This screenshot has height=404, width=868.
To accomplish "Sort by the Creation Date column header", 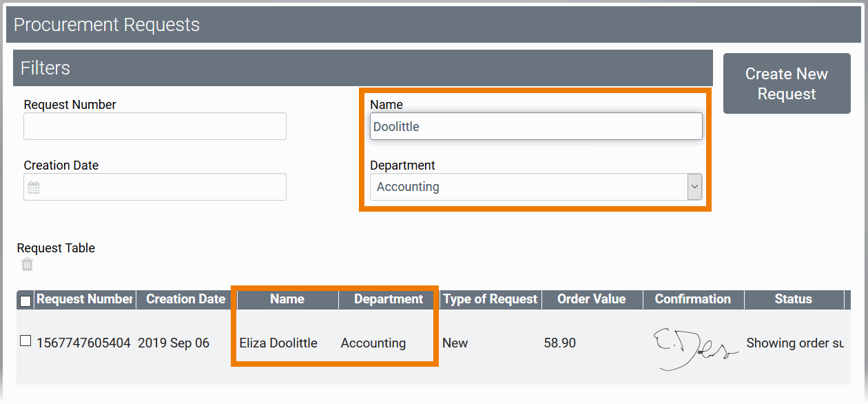I will point(186,299).
